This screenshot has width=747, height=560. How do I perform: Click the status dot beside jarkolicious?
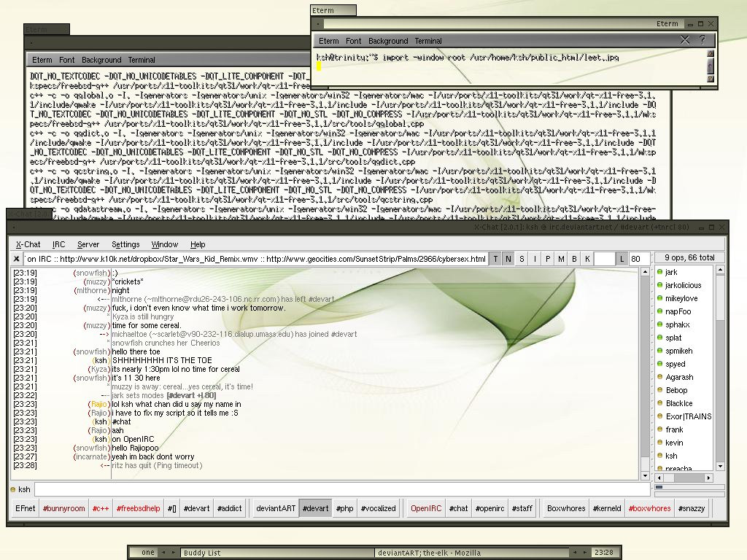click(659, 285)
